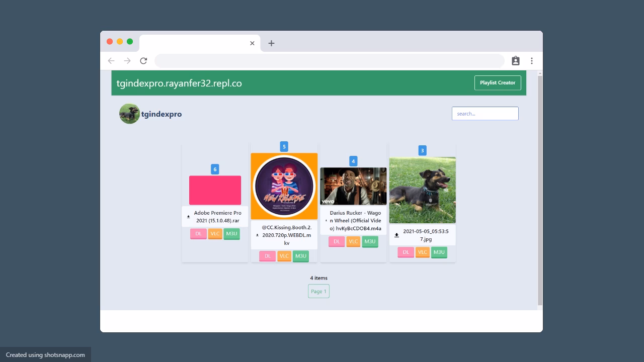Close the current browser tab
This screenshot has height=362, width=644.
click(252, 43)
